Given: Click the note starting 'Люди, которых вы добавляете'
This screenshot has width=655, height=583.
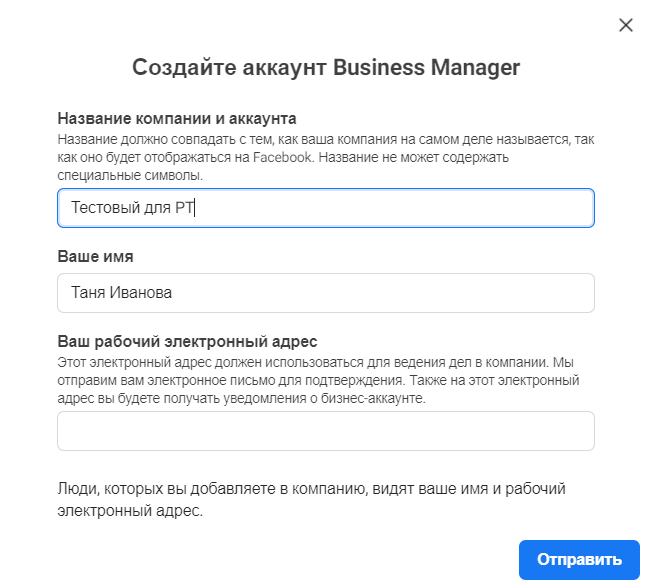Looking at the screenshot, I should pyautogui.click(x=312, y=499).
